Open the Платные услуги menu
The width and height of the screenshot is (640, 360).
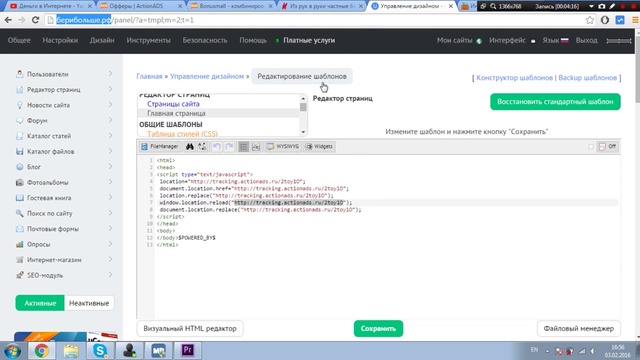tap(309, 40)
